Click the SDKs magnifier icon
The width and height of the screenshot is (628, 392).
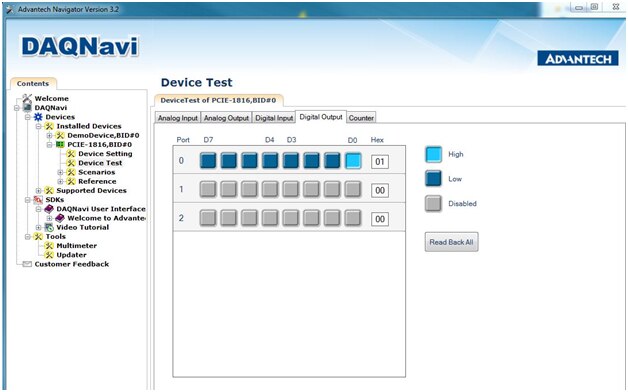point(38,200)
